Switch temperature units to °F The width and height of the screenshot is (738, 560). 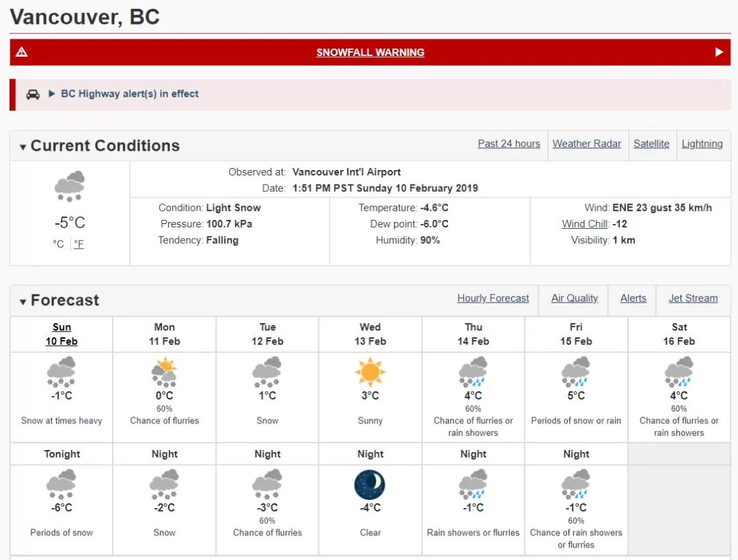coord(79,244)
